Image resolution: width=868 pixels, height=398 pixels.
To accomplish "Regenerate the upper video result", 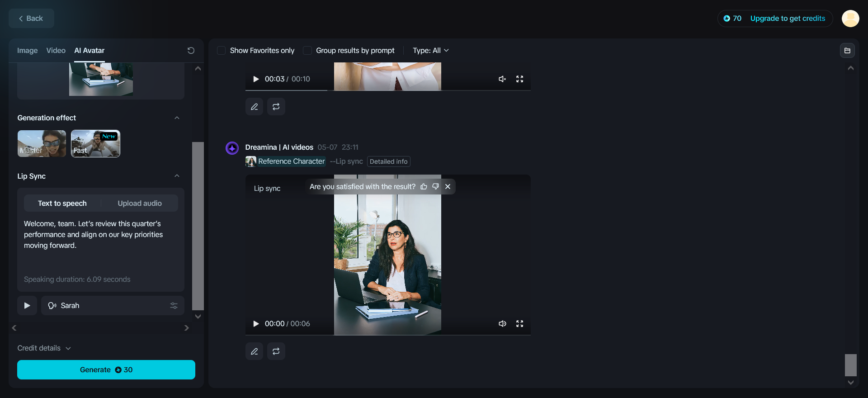I will point(276,107).
